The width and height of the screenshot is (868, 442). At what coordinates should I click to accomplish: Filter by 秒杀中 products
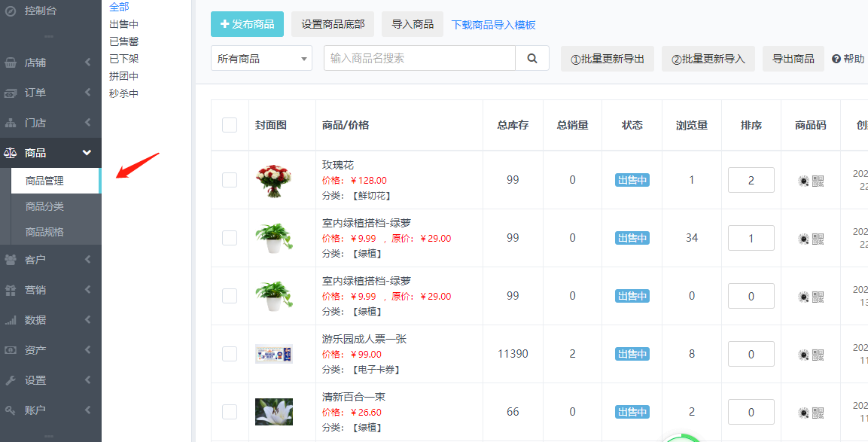click(x=124, y=93)
